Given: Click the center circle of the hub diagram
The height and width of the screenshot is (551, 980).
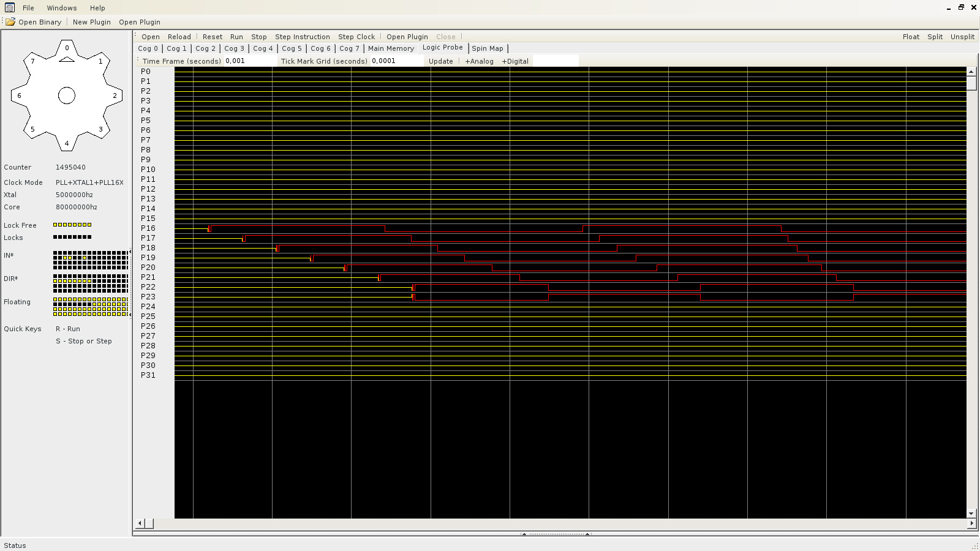Looking at the screenshot, I should tap(67, 96).
